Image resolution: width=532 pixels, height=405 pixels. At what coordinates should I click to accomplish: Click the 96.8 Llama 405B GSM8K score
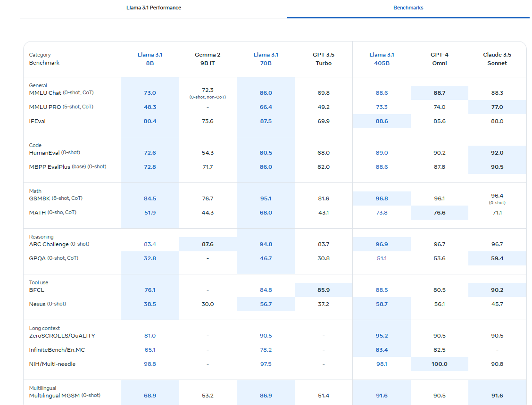(382, 199)
